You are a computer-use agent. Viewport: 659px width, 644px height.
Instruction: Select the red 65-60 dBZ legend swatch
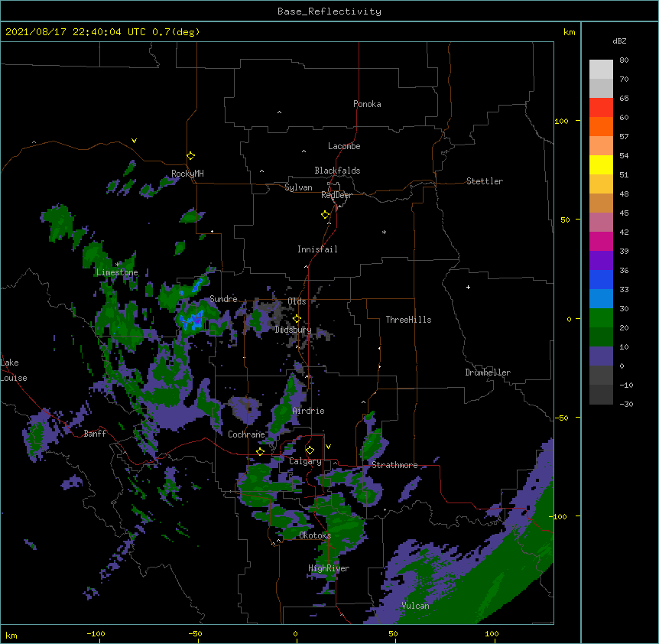click(601, 108)
